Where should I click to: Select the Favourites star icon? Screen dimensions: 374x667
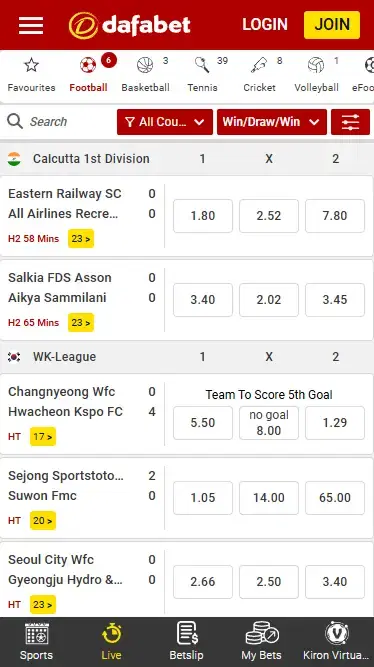coord(31,65)
